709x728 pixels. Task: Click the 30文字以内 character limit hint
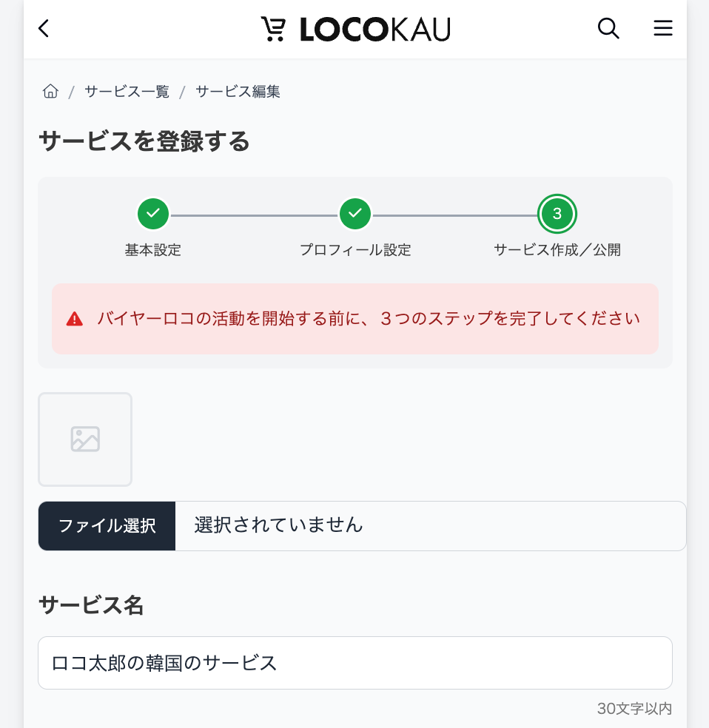point(634,709)
